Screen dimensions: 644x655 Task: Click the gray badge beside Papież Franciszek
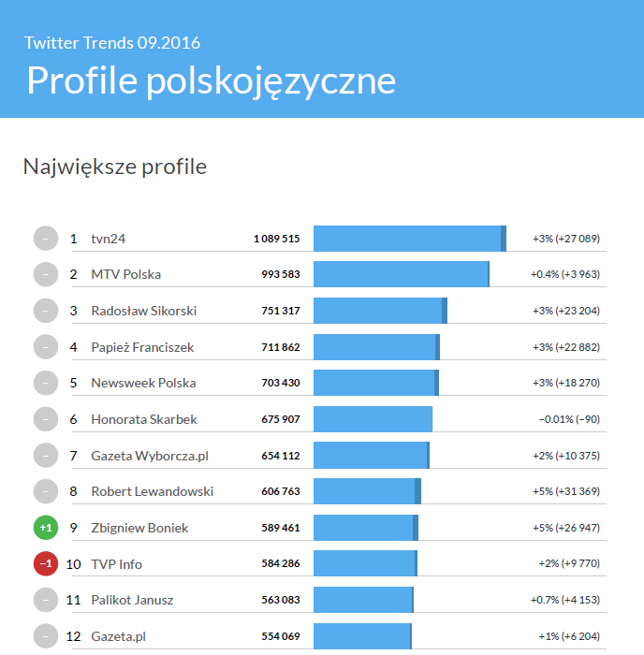45,347
